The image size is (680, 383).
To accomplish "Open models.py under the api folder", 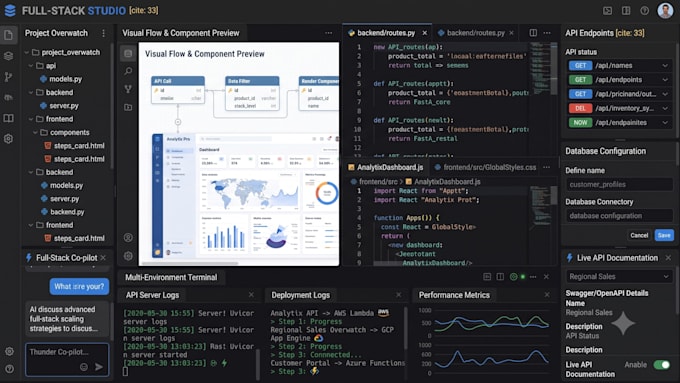I will click(x=65, y=79).
